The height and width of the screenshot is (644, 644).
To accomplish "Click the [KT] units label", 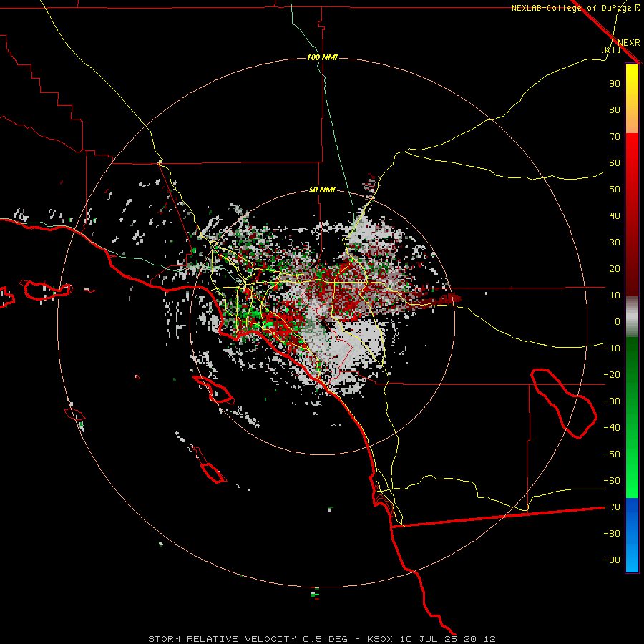I will [x=610, y=49].
